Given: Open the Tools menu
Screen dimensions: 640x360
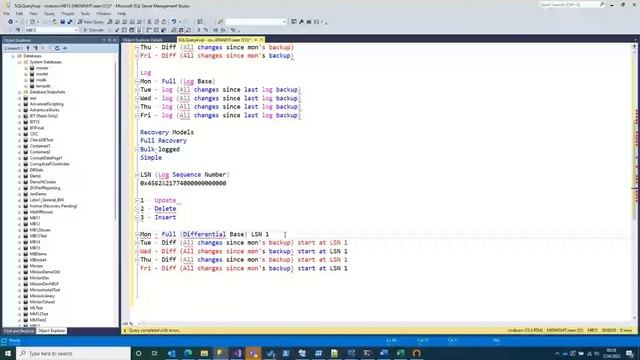Looking at the screenshot, I should [85, 13].
